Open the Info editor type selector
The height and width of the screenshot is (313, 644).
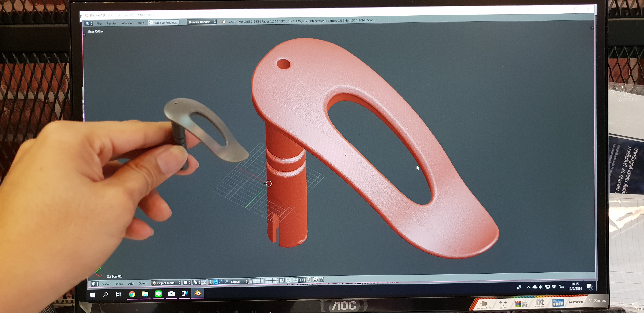(x=88, y=23)
